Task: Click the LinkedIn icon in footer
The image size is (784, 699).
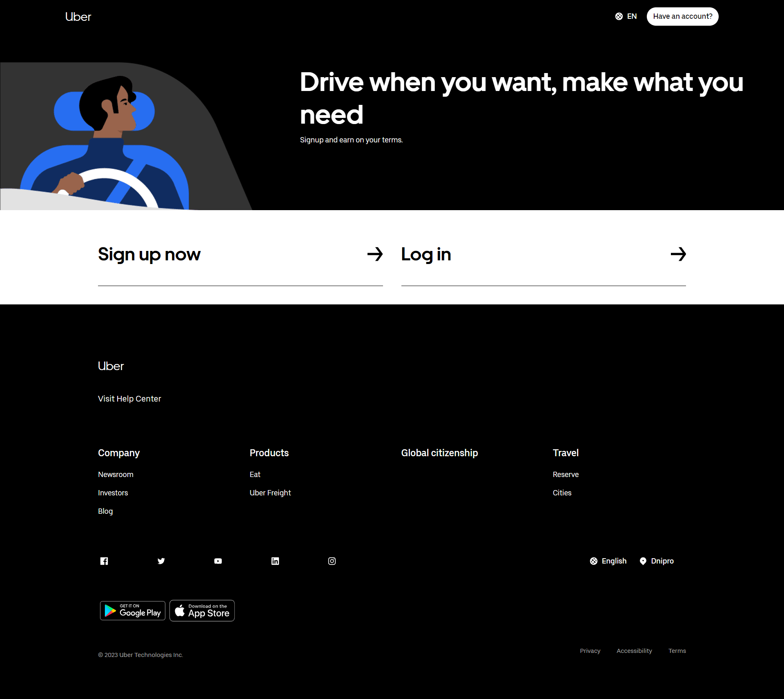Action: (276, 561)
